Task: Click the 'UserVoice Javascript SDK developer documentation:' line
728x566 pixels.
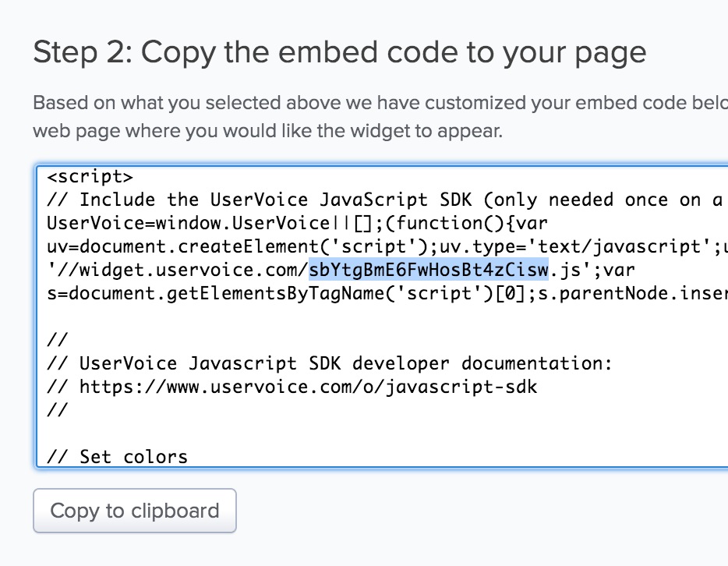Action: 330,363
